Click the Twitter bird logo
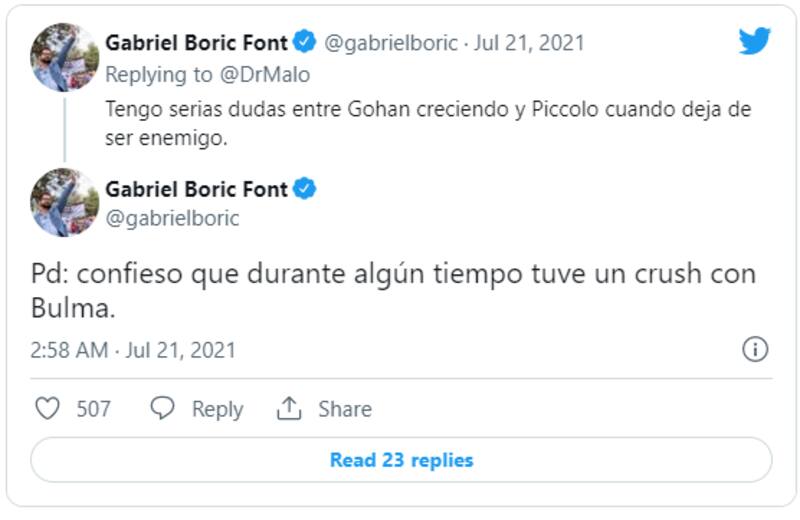This screenshot has width=800, height=520. pyautogui.click(x=754, y=42)
